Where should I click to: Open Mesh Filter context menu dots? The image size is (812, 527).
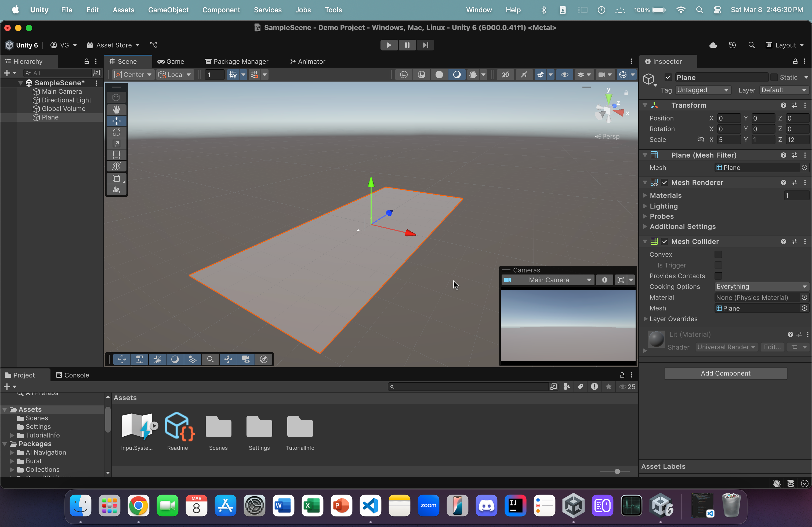point(805,155)
